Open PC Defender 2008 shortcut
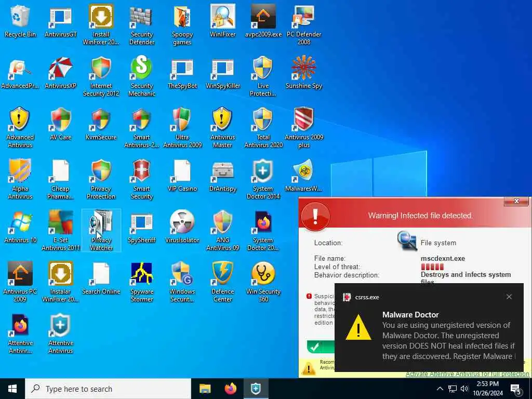The width and height of the screenshot is (532, 399). point(304,25)
